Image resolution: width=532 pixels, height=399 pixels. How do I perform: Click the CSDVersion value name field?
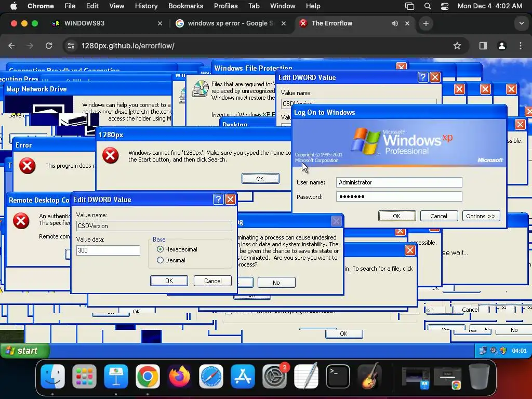pos(154,226)
